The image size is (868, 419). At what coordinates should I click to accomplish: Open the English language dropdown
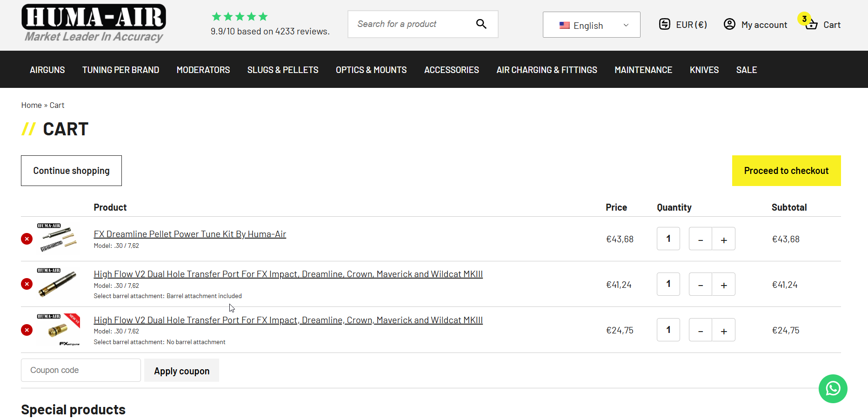591,25
